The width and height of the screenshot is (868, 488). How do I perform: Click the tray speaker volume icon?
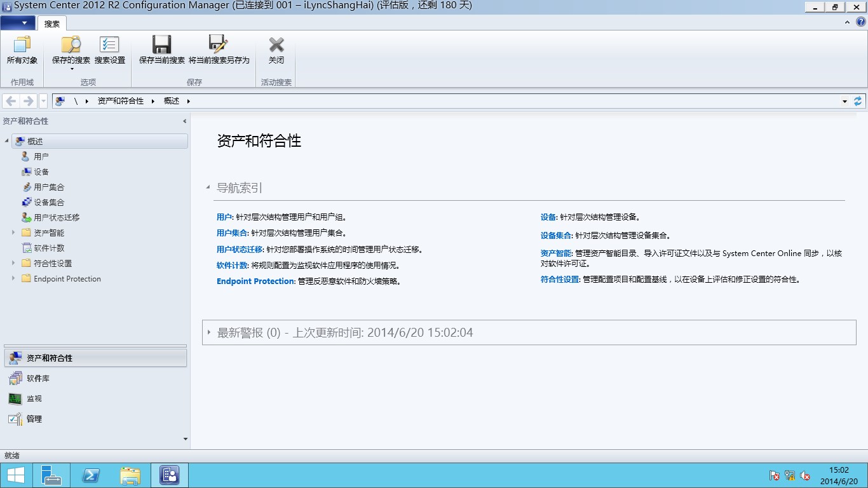pos(805,475)
